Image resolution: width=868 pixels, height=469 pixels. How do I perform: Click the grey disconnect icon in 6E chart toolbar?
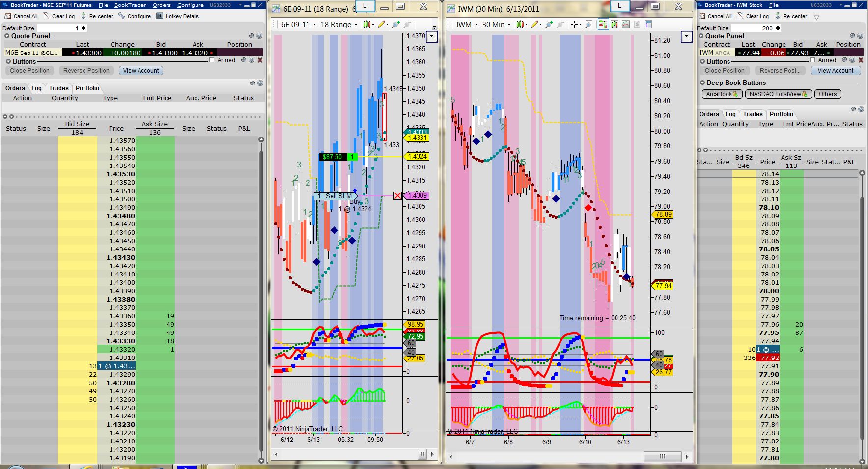click(407, 25)
